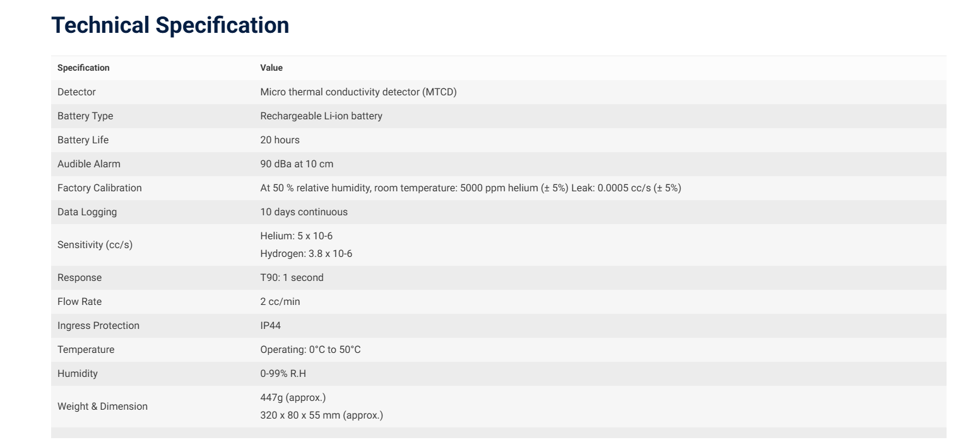This screenshot has width=980, height=447.
Task: Select the 90 dBa at 10 cm value
Action: coord(297,164)
